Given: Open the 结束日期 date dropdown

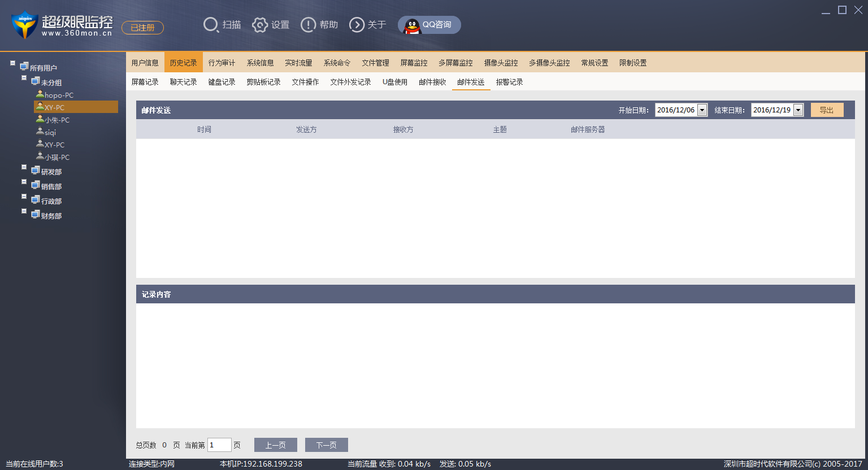Looking at the screenshot, I should [798, 110].
